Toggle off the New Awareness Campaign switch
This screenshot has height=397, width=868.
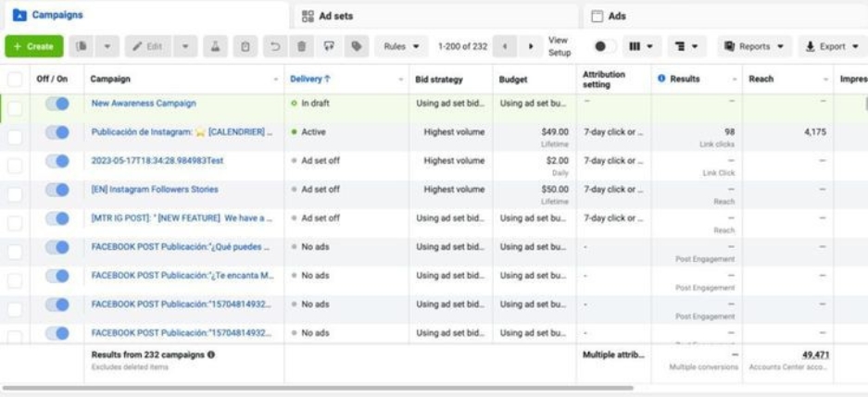tap(57, 104)
